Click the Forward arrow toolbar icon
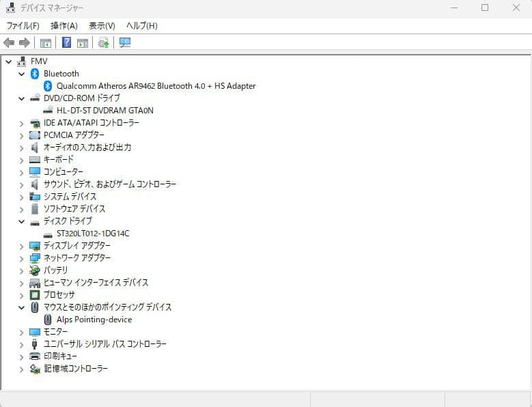The height and width of the screenshot is (407, 532). point(25,43)
